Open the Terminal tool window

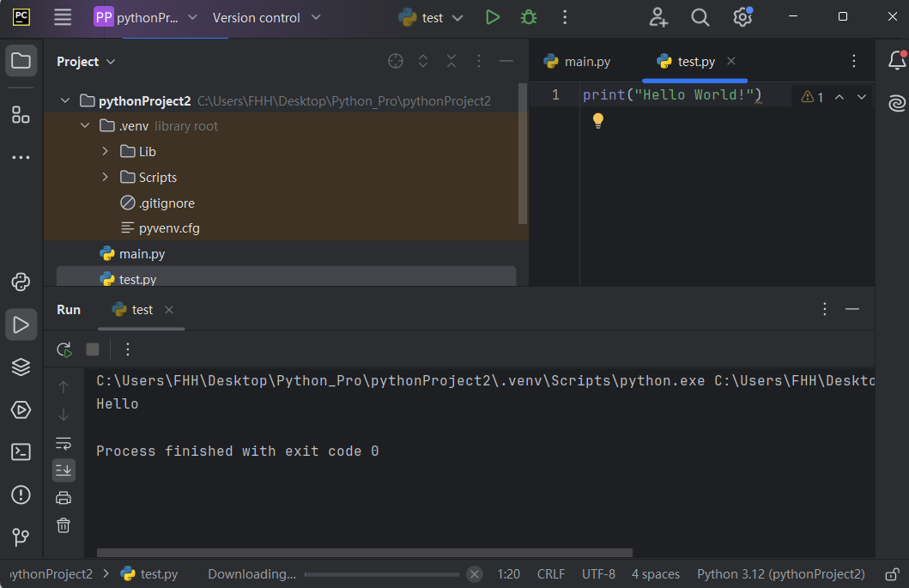point(21,452)
